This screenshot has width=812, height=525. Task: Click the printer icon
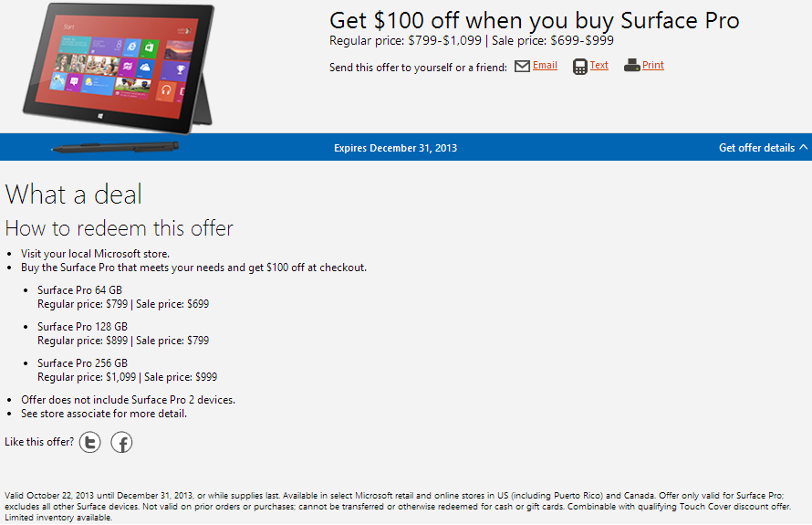[x=631, y=66]
